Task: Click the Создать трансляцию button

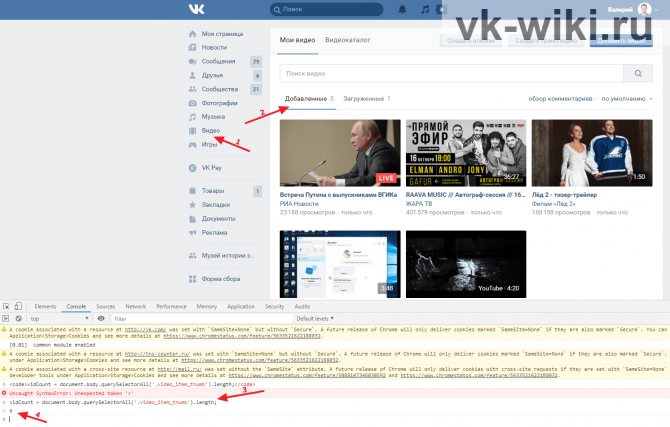Action: 546,41
